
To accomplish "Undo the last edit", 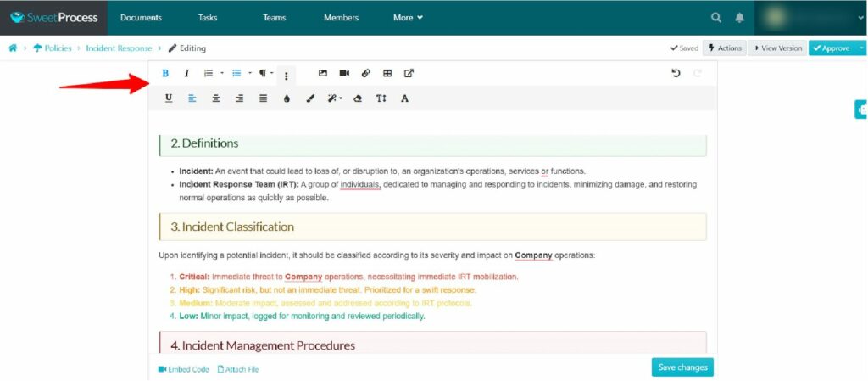I will pyautogui.click(x=676, y=73).
